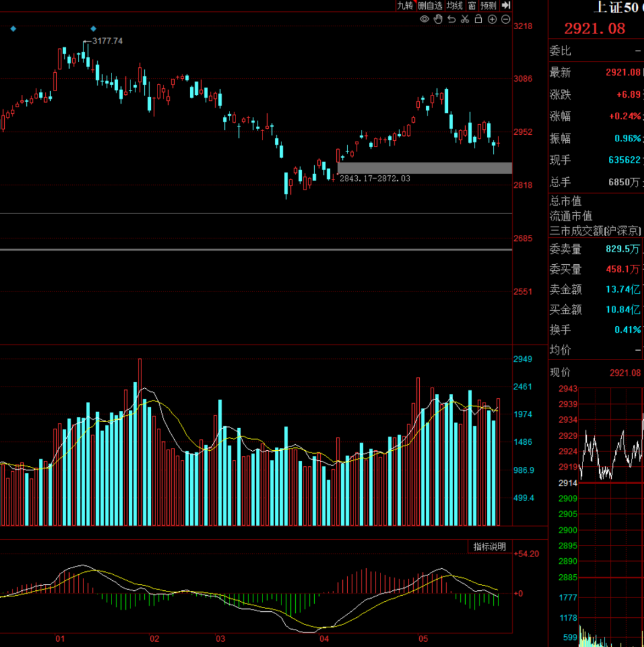Click the 2461 volume axis label
The height and width of the screenshot is (647, 644).
pos(523,386)
